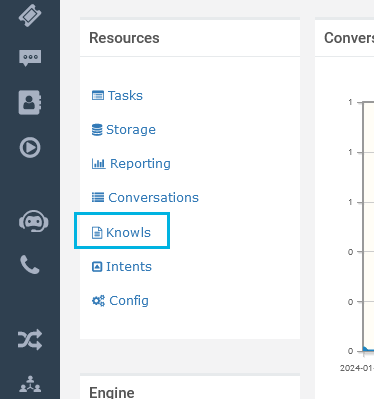
Task: Click the Resources panel heading
Action: click(124, 38)
